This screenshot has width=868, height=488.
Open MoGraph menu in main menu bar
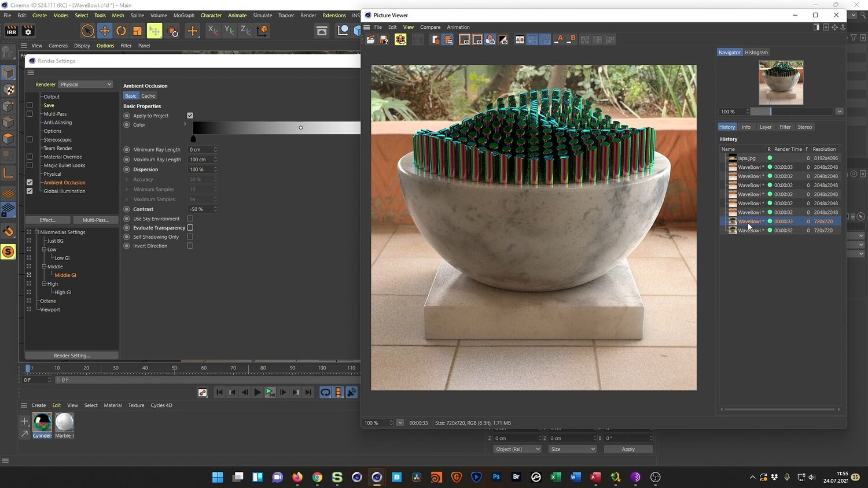pyautogui.click(x=184, y=16)
